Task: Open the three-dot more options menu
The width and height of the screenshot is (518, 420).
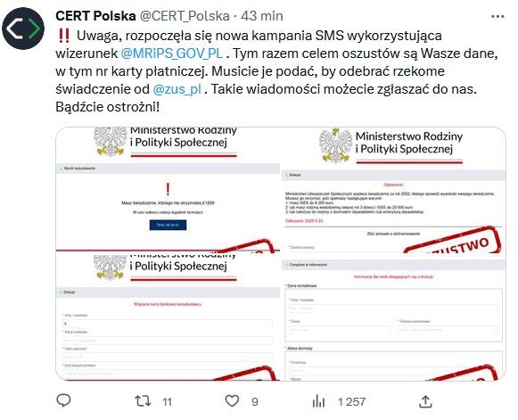Action: (497, 16)
